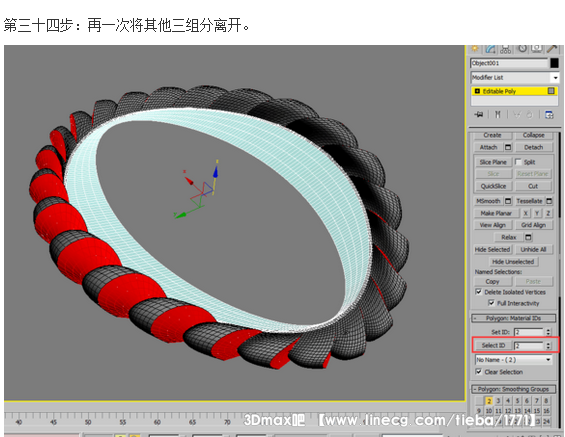The image size is (565, 437).
Task: Open Configure Modifier Sets icon
Action: [549, 115]
